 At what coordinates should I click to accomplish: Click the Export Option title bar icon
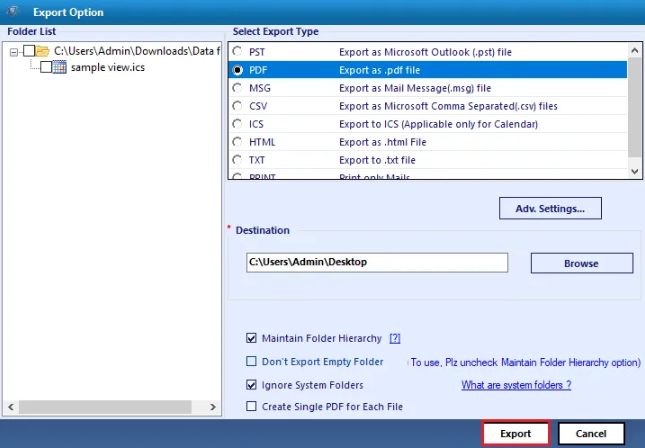point(11,11)
